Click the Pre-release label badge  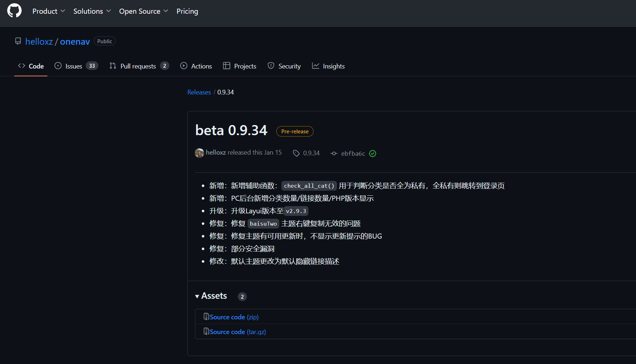(x=295, y=132)
